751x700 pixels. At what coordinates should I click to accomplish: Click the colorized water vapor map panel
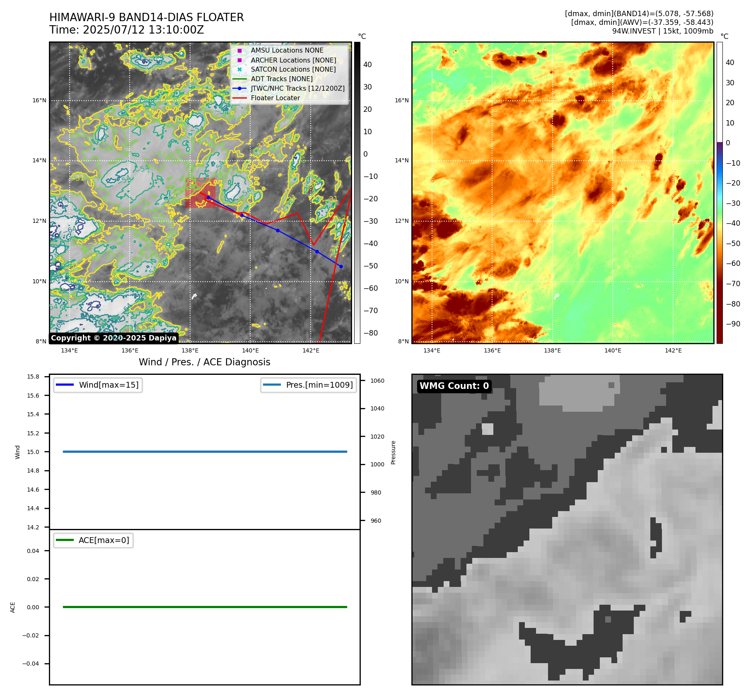click(563, 193)
